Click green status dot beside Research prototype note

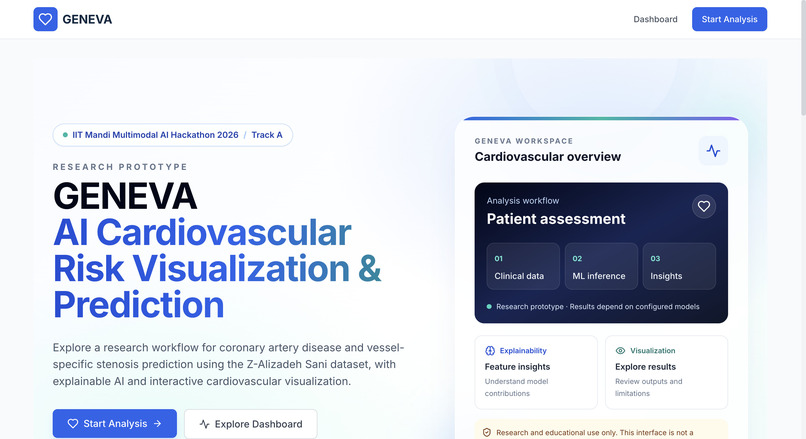(489, 306)
